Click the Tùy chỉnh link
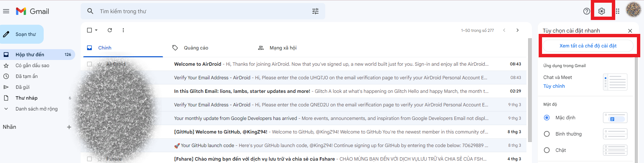Image resolution: width=644 pixels, height=163 pixels. [x=554, y=86]
